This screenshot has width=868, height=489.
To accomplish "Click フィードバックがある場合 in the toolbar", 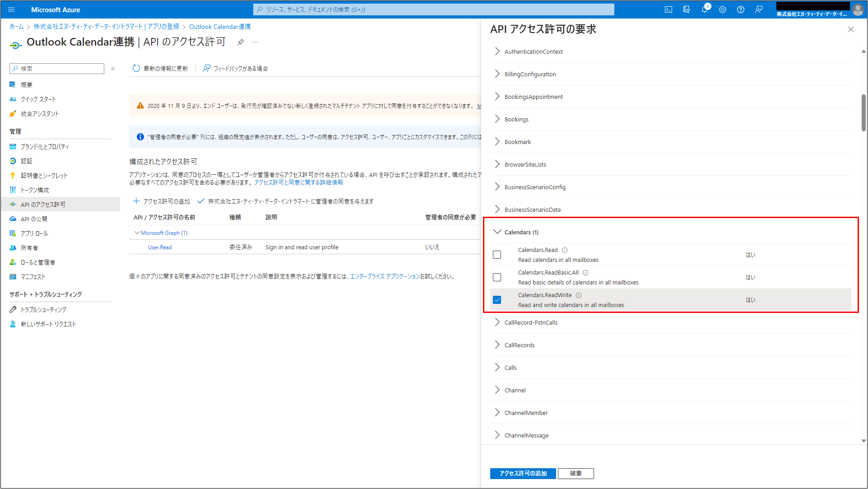I will point(236,69).
